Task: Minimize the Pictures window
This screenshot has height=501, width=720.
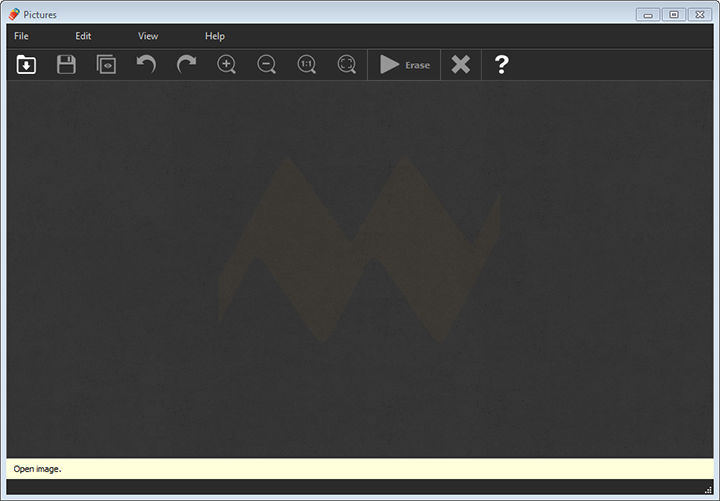Action: pos(648,15)
